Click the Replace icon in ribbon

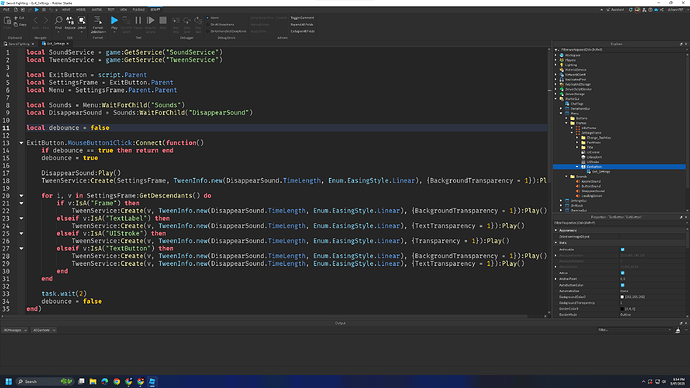(x=70, y=20)
